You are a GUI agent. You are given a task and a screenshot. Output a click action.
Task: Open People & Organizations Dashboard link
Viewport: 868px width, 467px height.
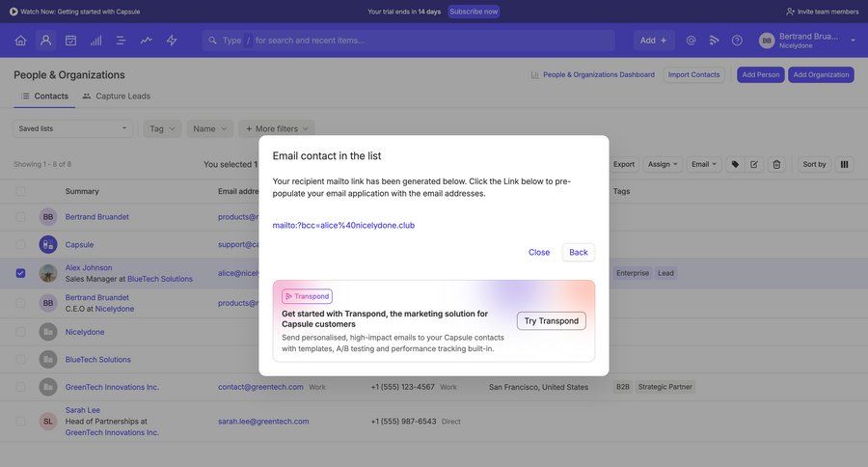pyautogui.click(x=598, y=75)
